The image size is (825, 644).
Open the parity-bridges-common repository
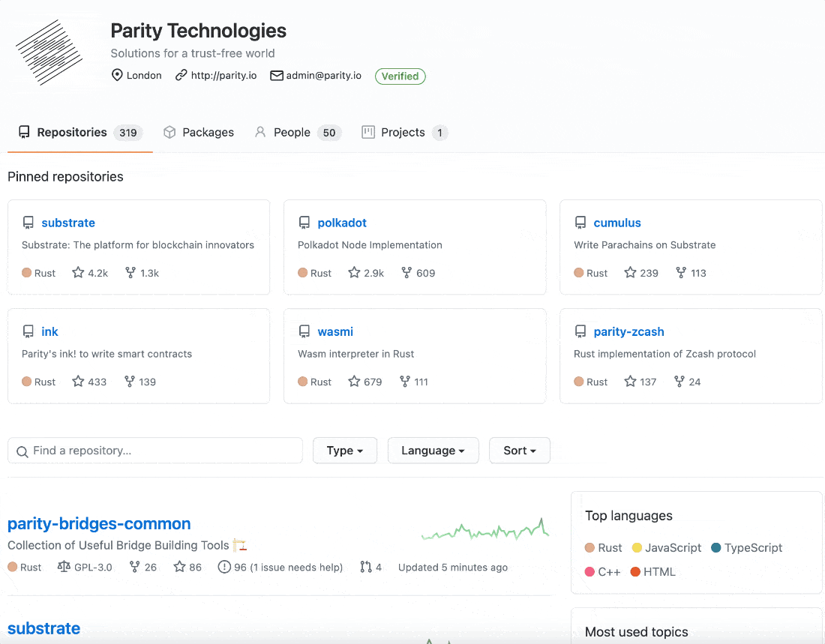(x=99, y=523)
